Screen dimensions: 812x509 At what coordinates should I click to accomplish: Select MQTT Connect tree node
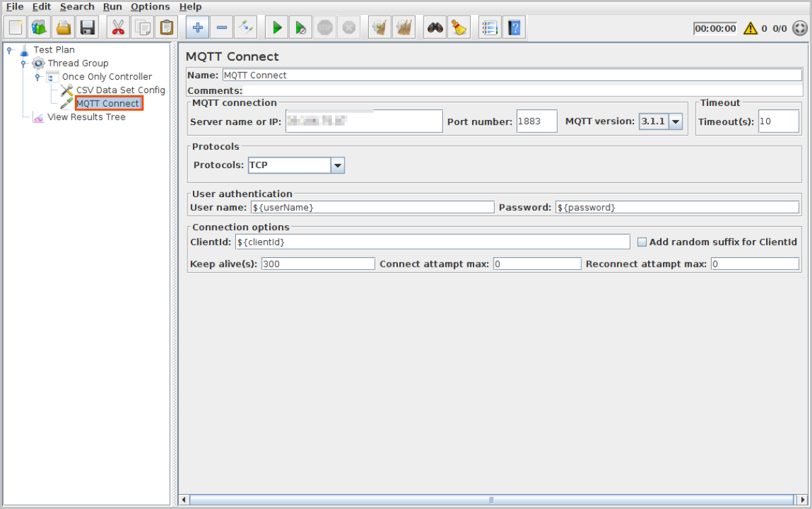click(x=108, y=103)
